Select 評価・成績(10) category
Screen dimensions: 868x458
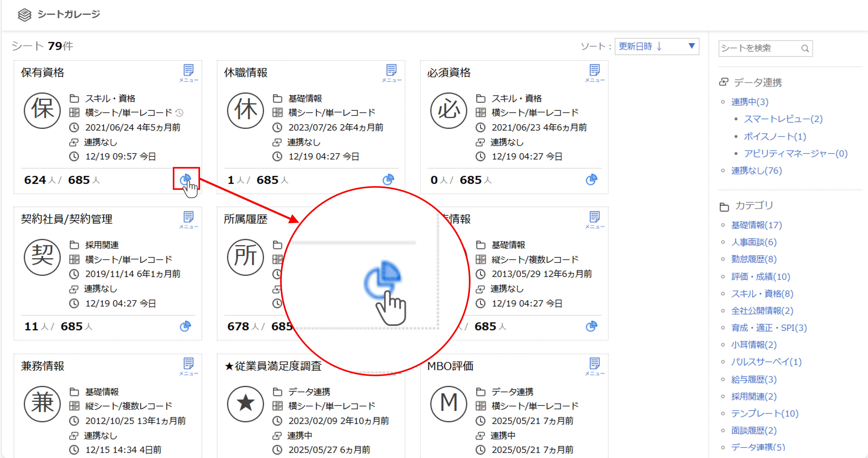click(x=760, y=276)
